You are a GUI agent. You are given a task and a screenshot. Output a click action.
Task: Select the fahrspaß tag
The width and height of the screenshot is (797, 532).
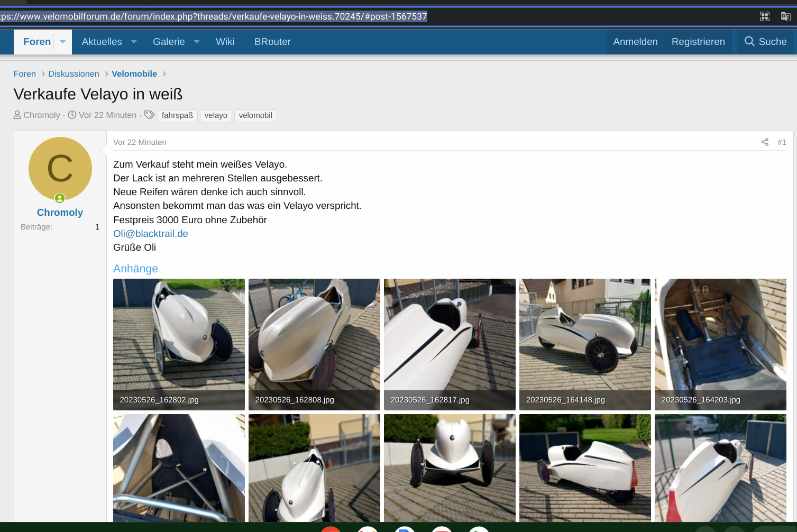[x=177, y=115]
